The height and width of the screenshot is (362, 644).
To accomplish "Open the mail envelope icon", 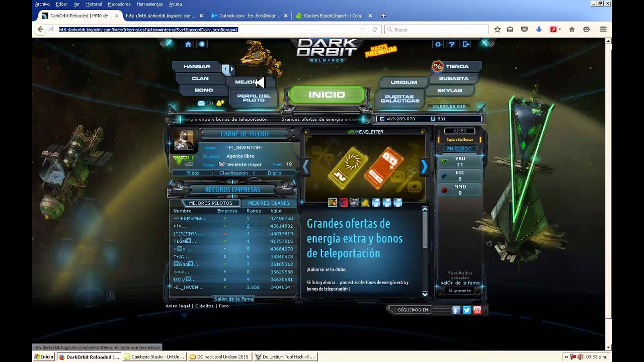I will [x=201, y=103].
